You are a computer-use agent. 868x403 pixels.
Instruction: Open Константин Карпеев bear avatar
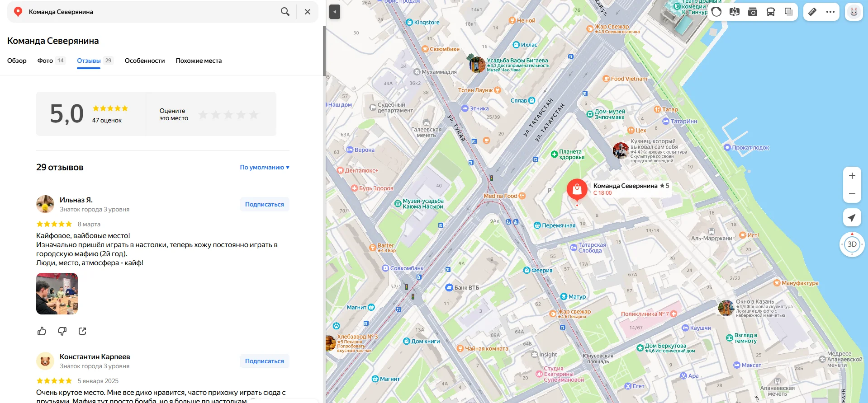[x=45, y=361]
